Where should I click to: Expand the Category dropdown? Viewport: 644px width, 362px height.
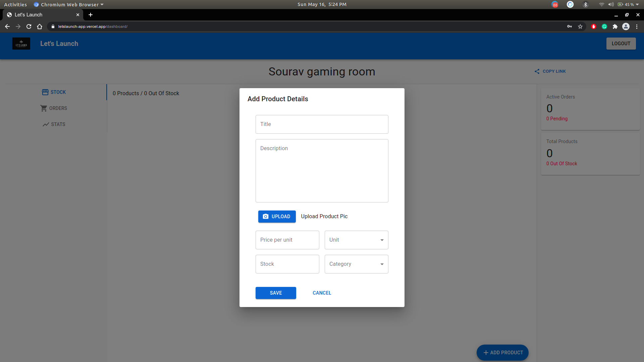pos(356,264)
